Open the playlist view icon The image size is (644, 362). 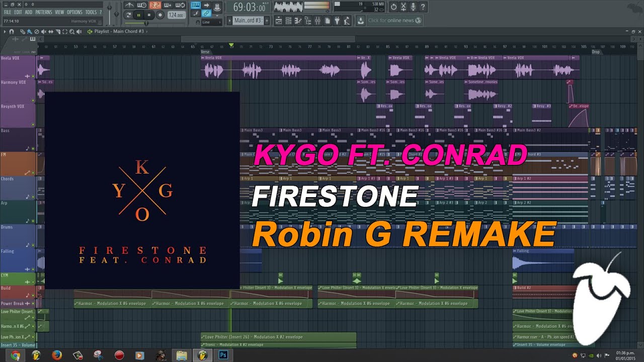pos(278,21)
